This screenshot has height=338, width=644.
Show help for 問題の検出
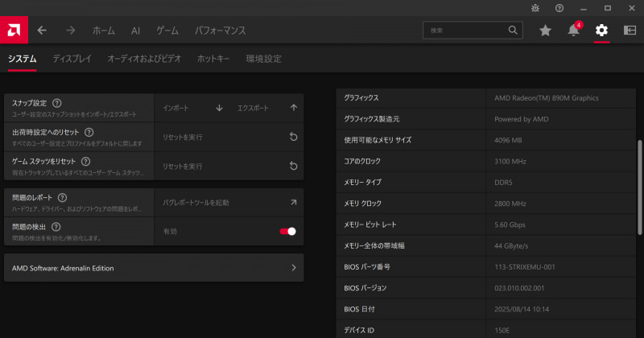tap(56, 227)
